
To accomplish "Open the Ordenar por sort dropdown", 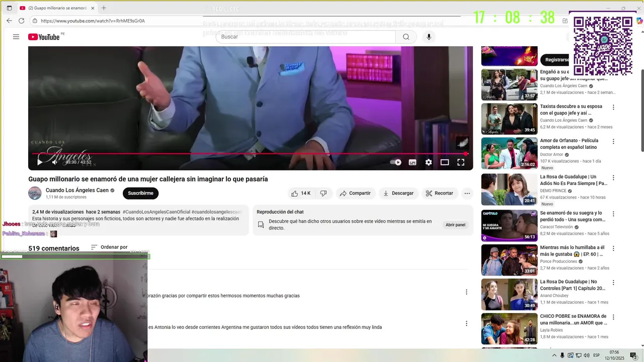I will tap(109, 247).
